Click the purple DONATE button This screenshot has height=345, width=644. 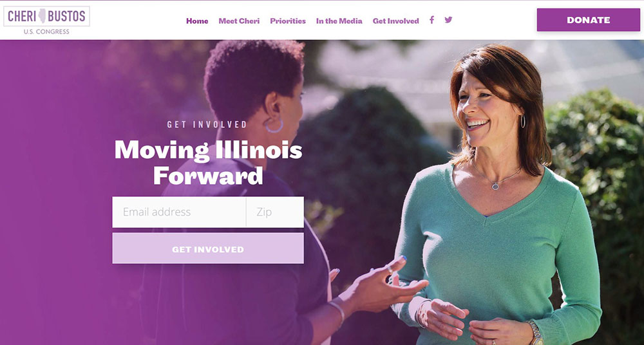[588, 20]
